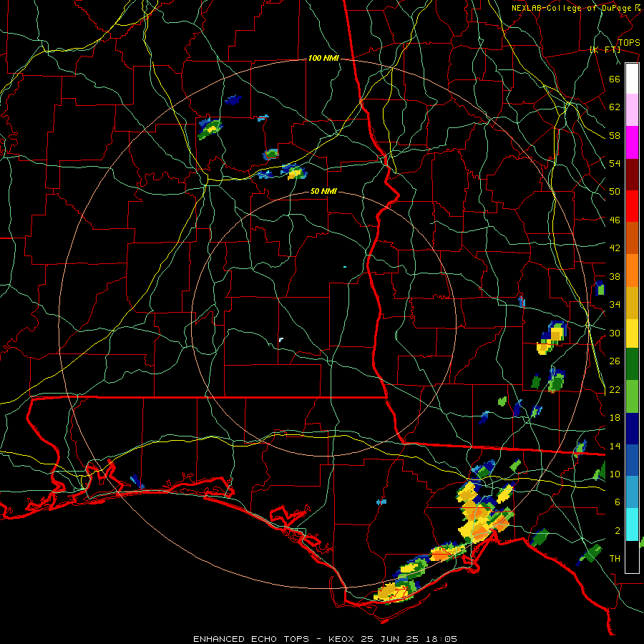Click the legend value "6"
Image resolution: width=644 pixels, height=644 pixels.
point(618,502)
